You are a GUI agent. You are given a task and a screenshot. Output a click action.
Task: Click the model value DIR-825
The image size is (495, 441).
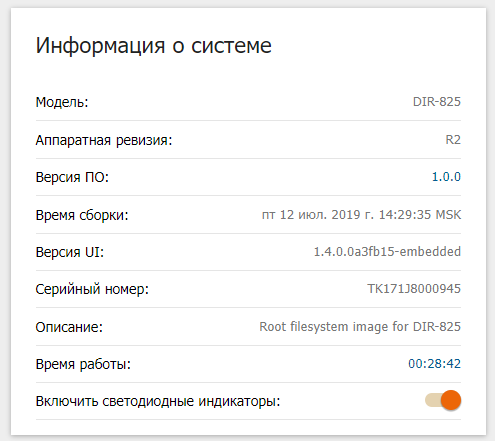click(437, 102)
